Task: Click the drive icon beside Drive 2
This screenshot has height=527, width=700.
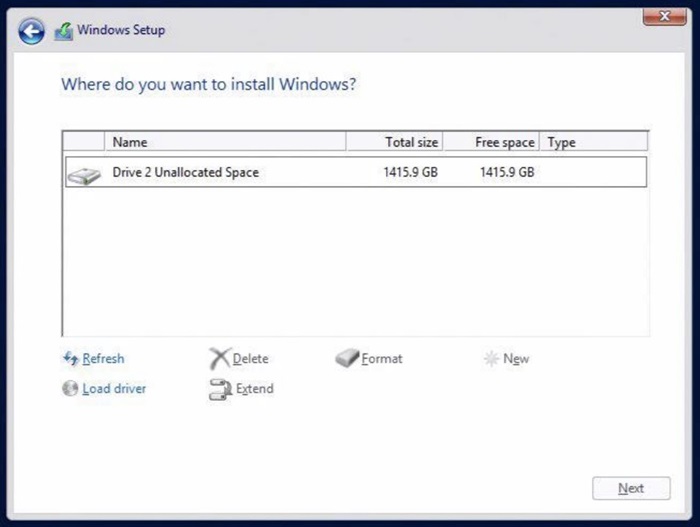Action: [84, 174]
